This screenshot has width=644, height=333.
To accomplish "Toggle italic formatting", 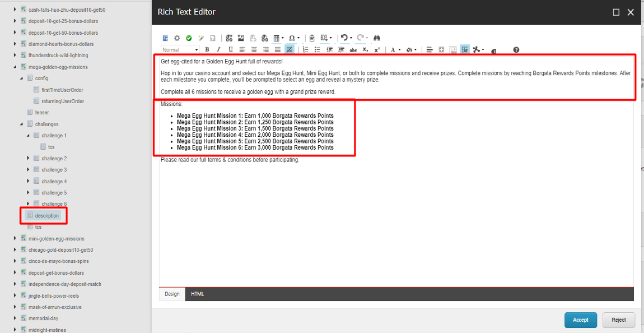I will pyautogui.click(x=218, y=50).
